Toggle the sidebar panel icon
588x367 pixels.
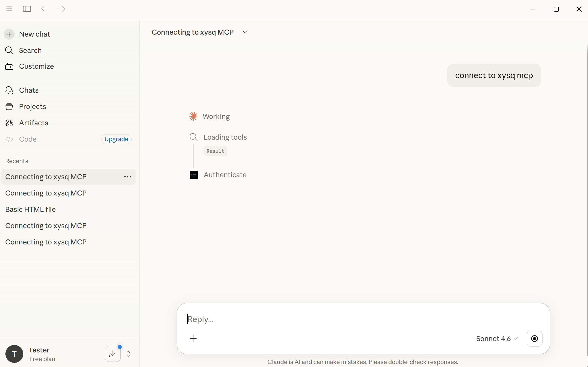(x=27, y=9)
